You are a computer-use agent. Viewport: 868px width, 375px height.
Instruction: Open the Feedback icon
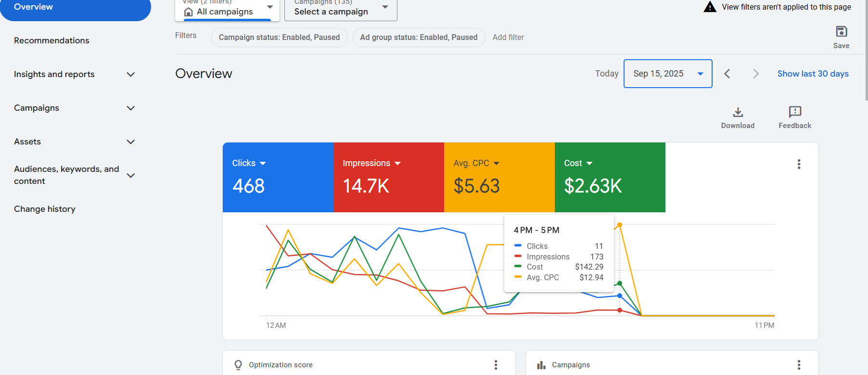pyautogui.click(x=795, y=112)
